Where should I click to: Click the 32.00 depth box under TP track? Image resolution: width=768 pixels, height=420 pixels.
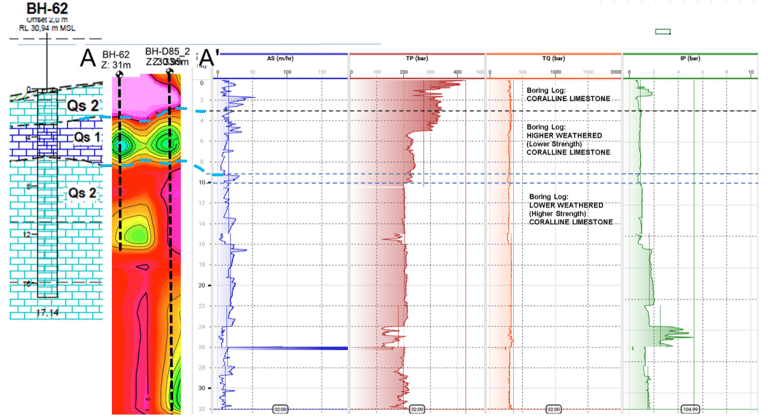coord(417,409)
